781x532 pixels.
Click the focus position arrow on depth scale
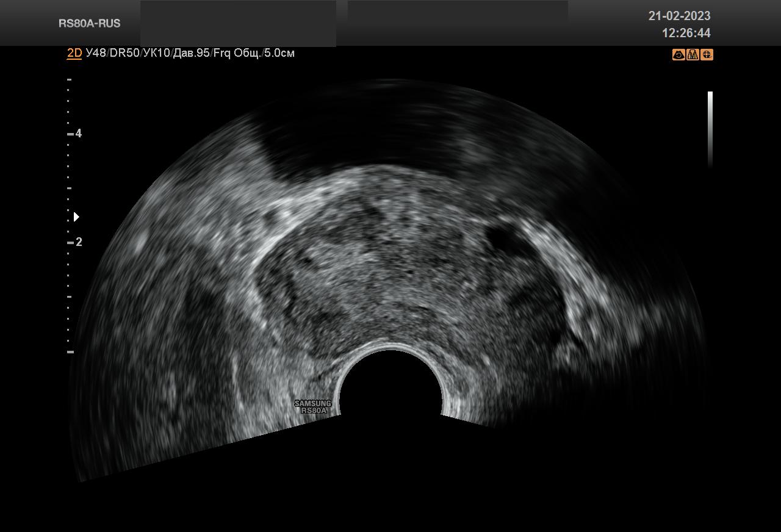[76, 217]
